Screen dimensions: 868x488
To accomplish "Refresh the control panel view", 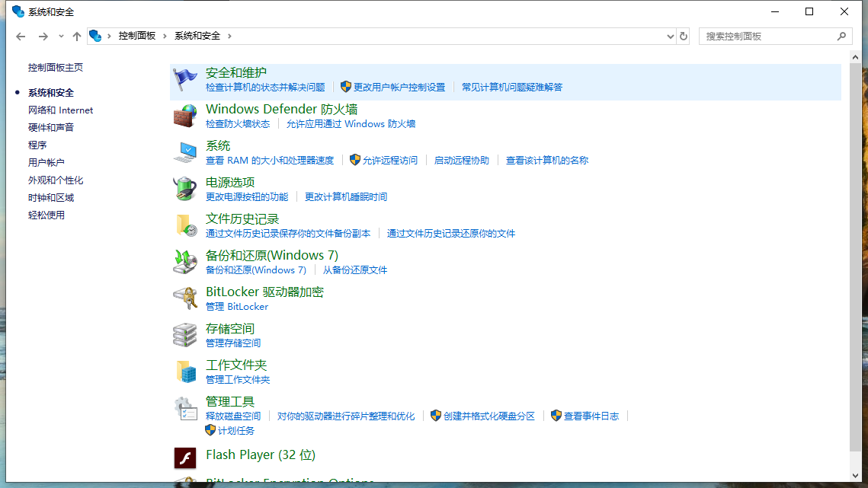I will [x=684, y=36].
